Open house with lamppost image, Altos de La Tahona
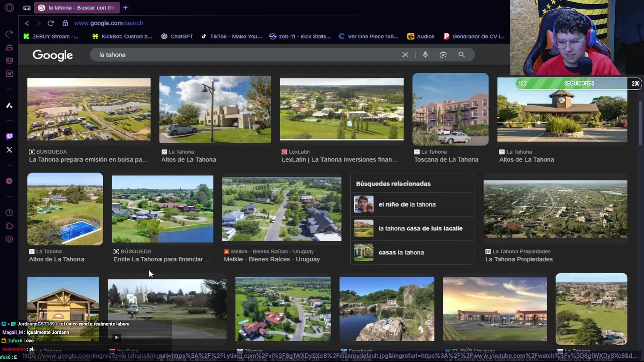Viewport: 644px width, 362px height. point(215,110)
